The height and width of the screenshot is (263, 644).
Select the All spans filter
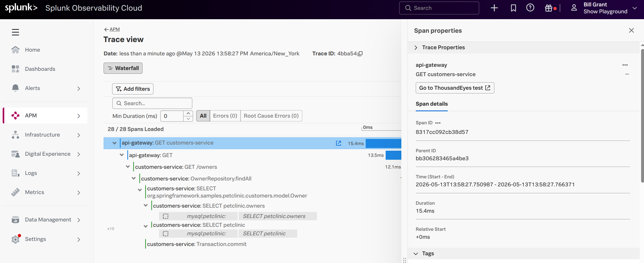[203, 116]
